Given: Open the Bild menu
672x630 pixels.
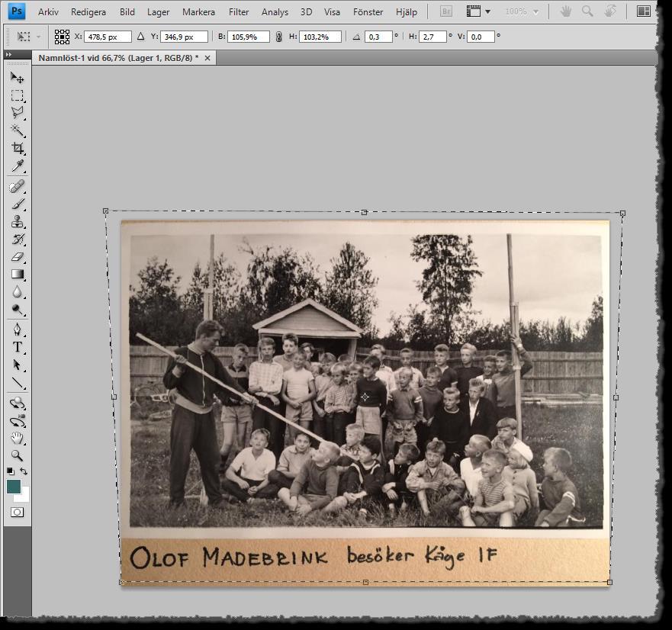Looking at the screenshot, I should [x=127, y=12].
